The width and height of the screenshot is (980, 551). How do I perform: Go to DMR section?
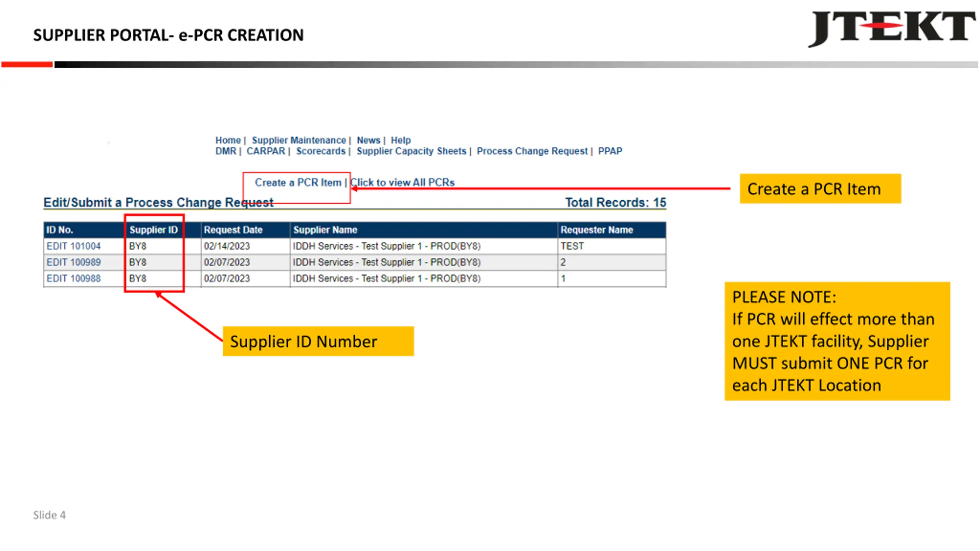tap(225, 151)
